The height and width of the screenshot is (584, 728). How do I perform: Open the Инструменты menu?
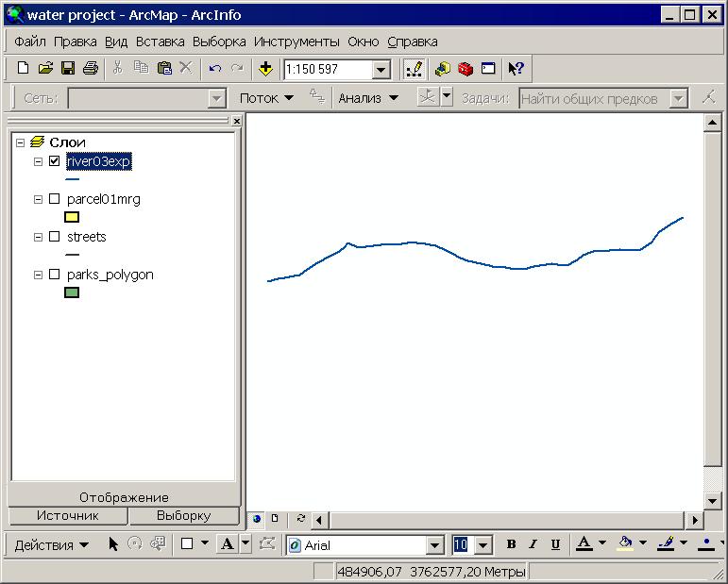[296, 42]
